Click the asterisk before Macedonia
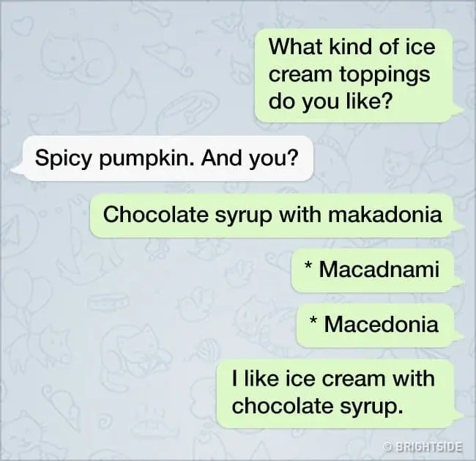This screenshot has height=461, width=476. pyautogui.click(x=313, y=320)
